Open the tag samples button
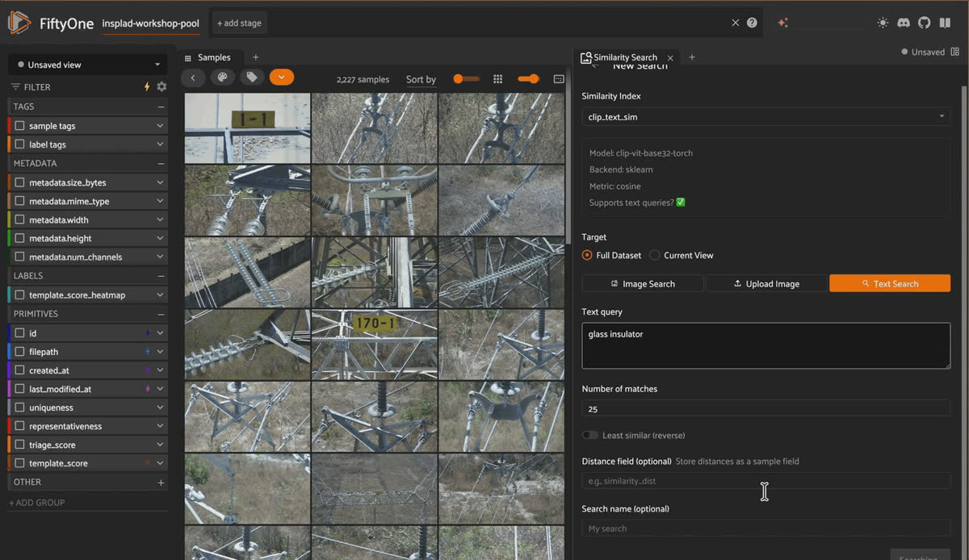The height and width of the screenshot is (560, 969). [252, 77]
